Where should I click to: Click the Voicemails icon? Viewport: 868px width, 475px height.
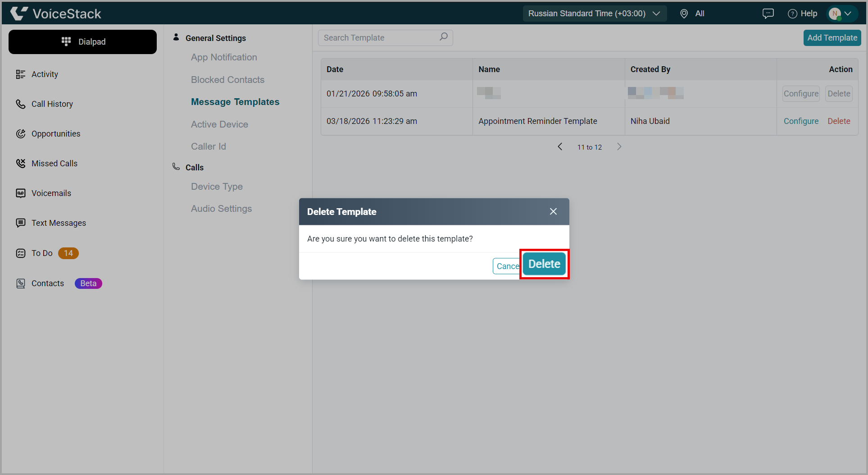point(21,193)
